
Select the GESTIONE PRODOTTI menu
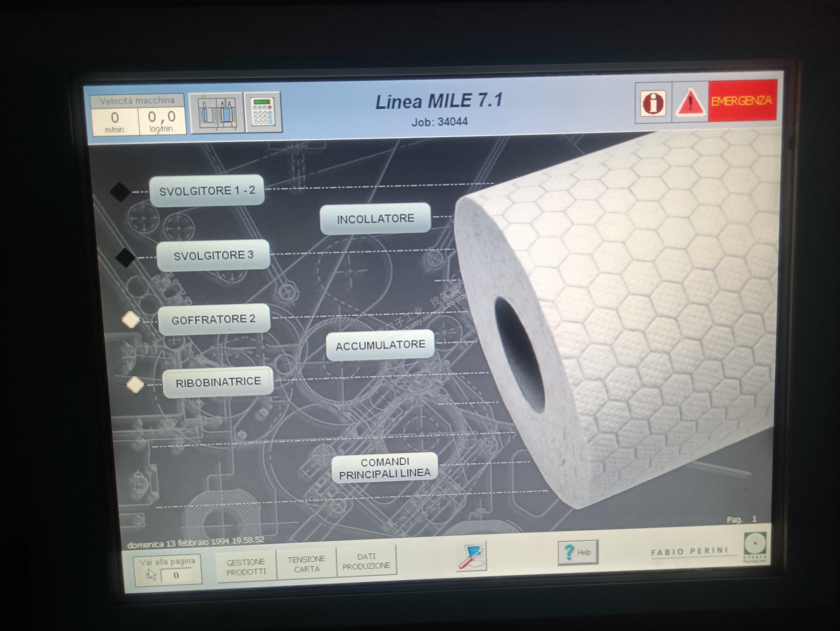(246, 567)
